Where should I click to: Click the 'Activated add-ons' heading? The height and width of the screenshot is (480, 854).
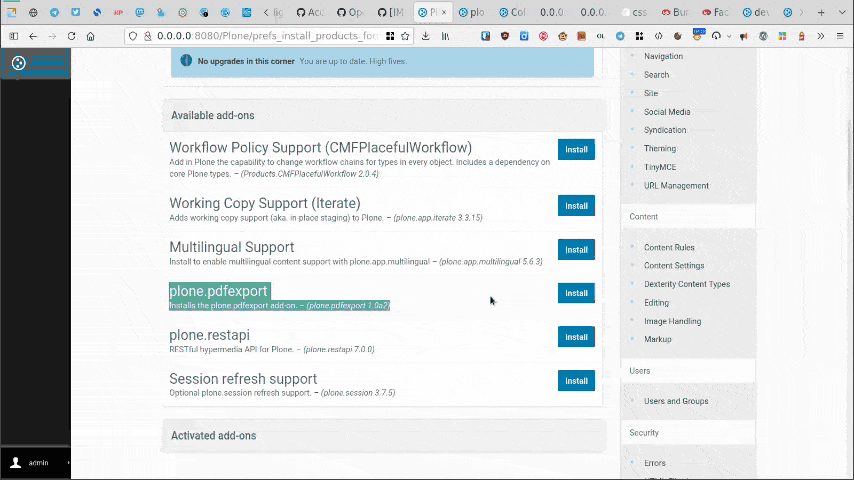click(214, 435)
